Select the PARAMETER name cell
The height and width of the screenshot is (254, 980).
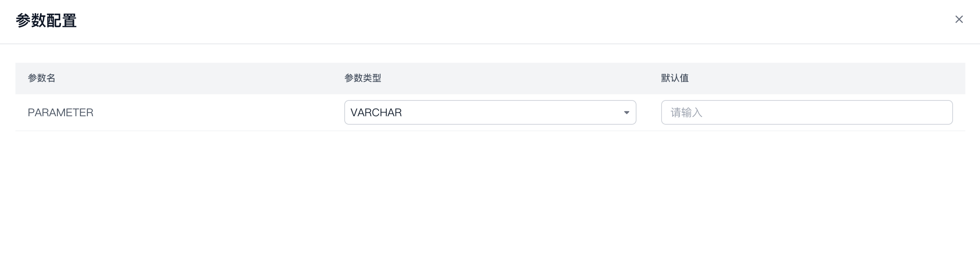(61, 112)
